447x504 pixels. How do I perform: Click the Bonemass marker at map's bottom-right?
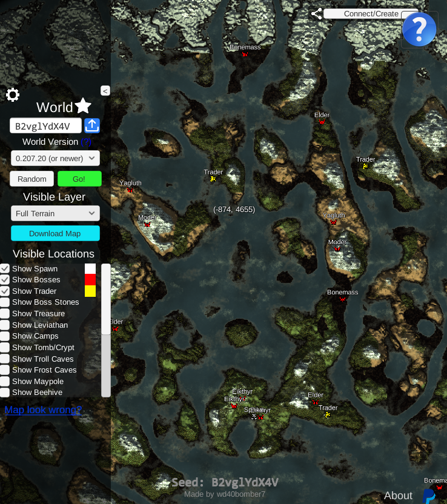439,487
